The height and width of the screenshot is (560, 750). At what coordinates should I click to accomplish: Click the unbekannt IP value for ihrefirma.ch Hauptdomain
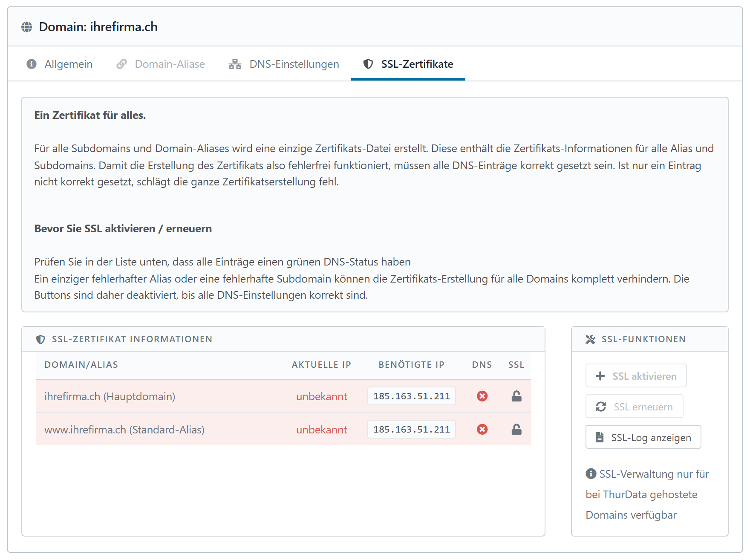[322, 396]
